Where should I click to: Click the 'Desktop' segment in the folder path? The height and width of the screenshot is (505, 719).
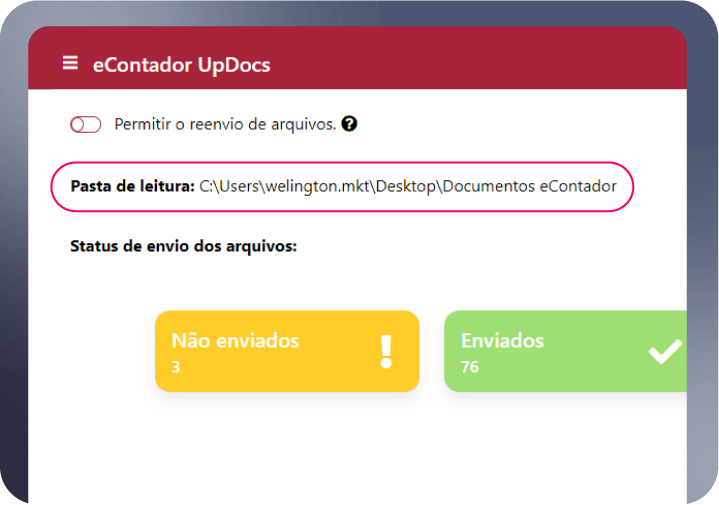click(408, 186)
